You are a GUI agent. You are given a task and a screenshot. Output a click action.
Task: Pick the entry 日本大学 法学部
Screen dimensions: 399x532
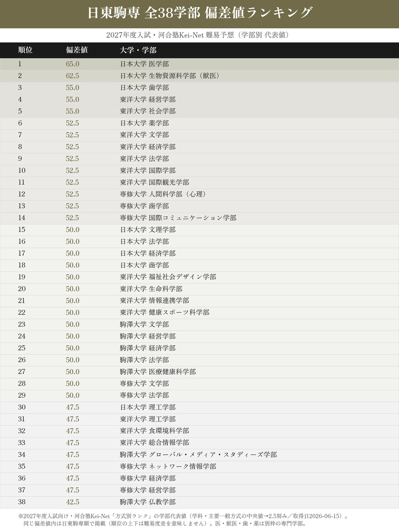click(x=144, y=242)
